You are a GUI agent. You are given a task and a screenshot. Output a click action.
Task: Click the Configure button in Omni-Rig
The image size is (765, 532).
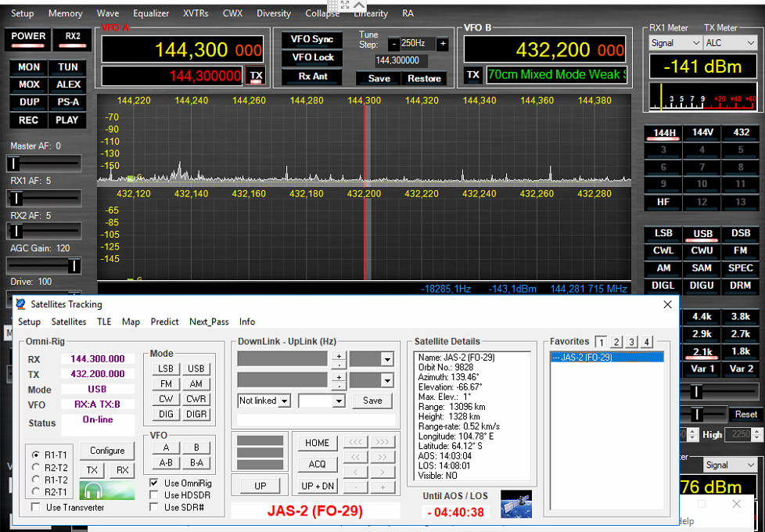tap(107, 451)
